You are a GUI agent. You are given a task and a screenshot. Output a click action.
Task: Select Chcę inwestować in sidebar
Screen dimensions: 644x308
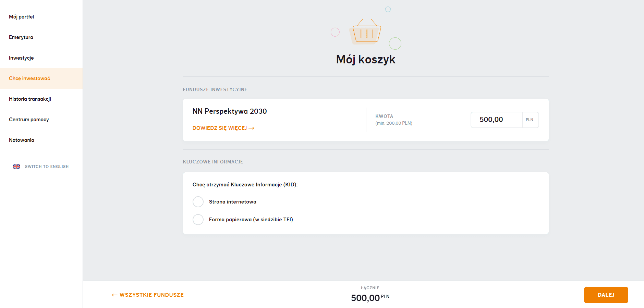(29, 78)
